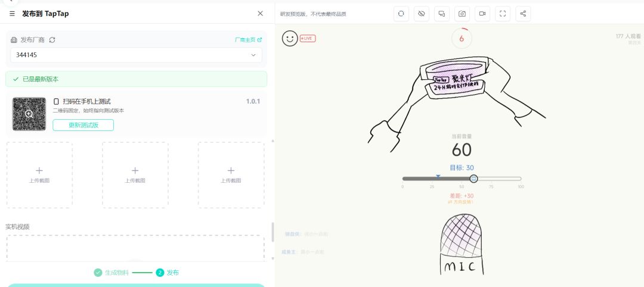
Task: Open the hamburger menu beside 发布到 TapTap
Action: pos(12,14)
